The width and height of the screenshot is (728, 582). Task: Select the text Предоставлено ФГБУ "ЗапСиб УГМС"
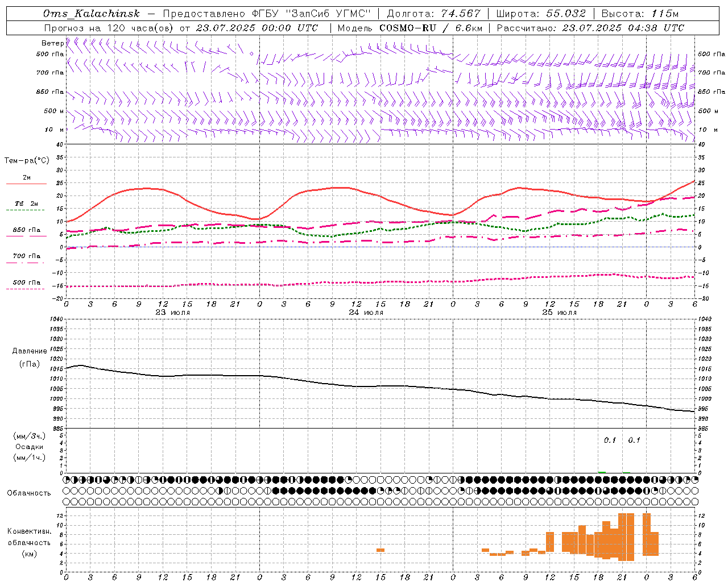267,14
